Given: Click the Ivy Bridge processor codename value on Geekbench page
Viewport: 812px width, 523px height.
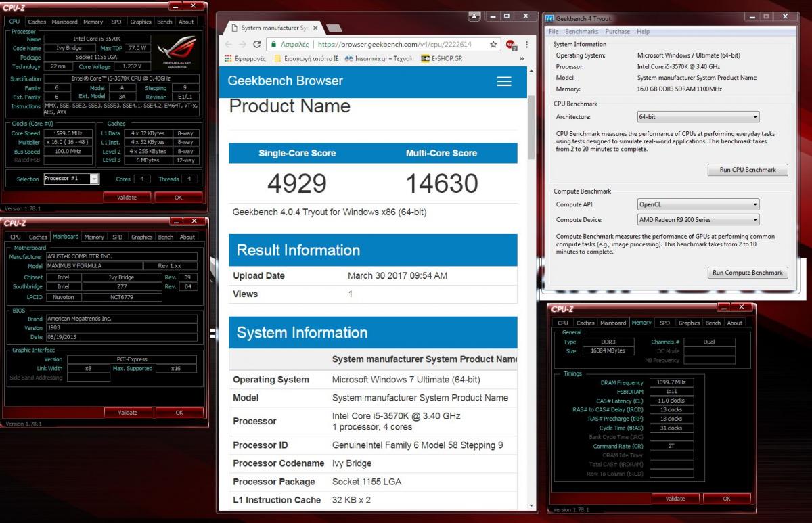Looking at the screenshot, I should coord(352,463).
